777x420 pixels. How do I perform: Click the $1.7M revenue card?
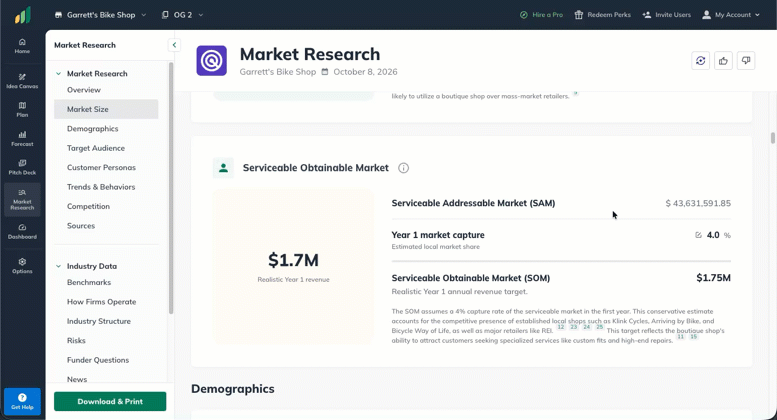tap(293, 266)
